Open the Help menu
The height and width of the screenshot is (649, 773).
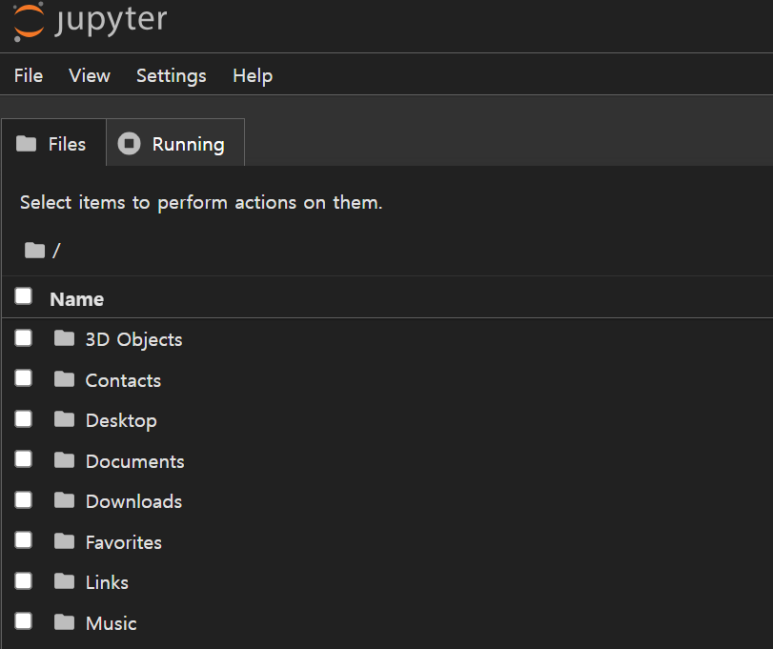pos(252,76)
